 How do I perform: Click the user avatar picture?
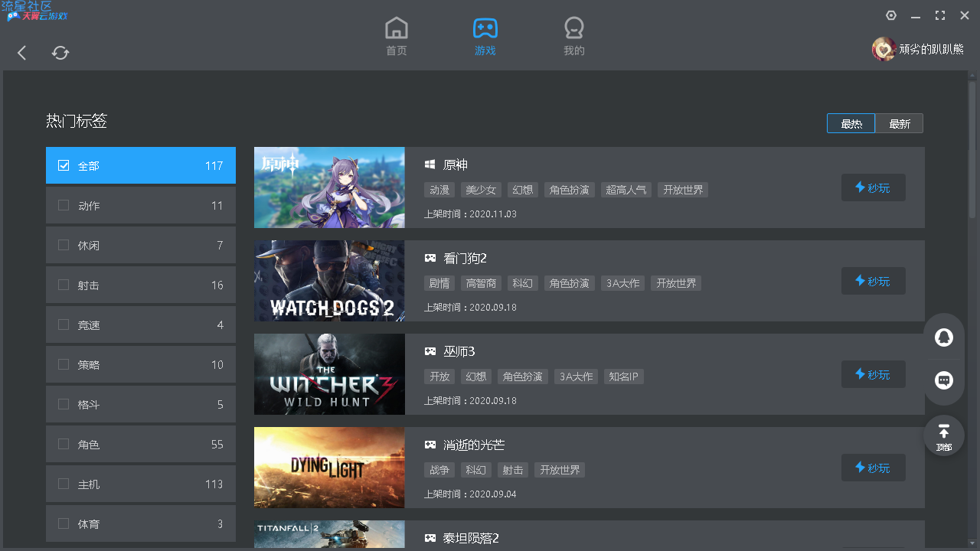pos(884,49)
